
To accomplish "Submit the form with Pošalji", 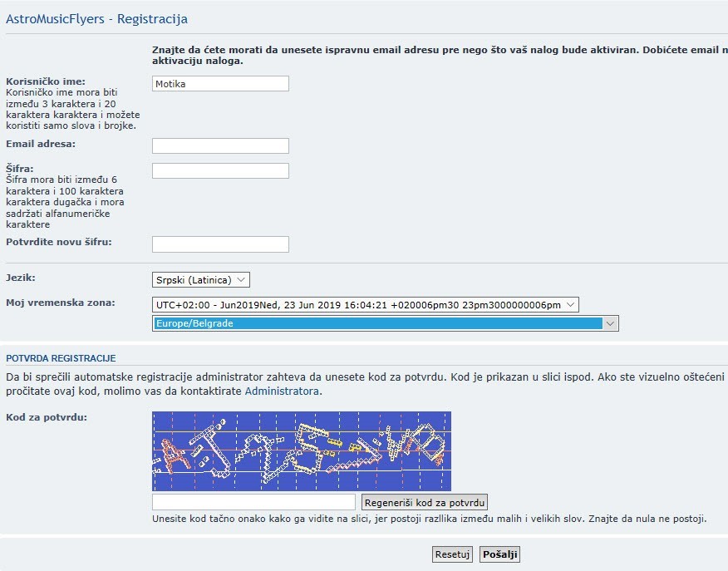I will tap(499, 554).
